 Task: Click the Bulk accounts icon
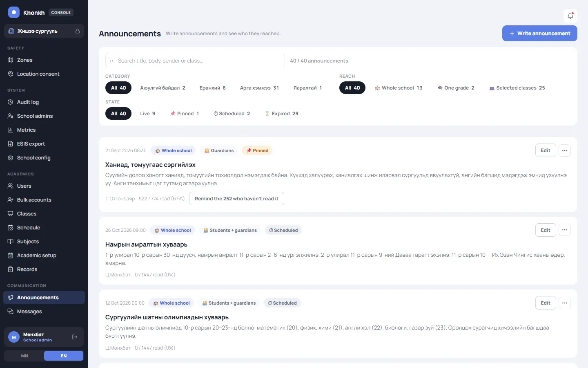[11, 200]
